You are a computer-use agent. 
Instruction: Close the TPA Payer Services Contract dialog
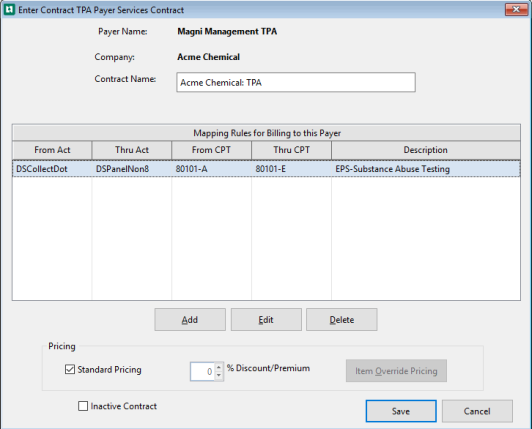516,10
